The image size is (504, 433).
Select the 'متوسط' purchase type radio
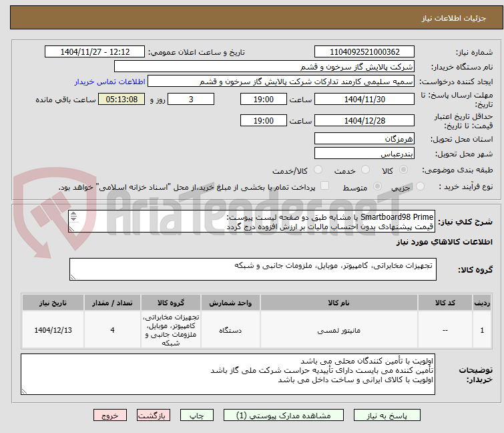click(377, 186)
